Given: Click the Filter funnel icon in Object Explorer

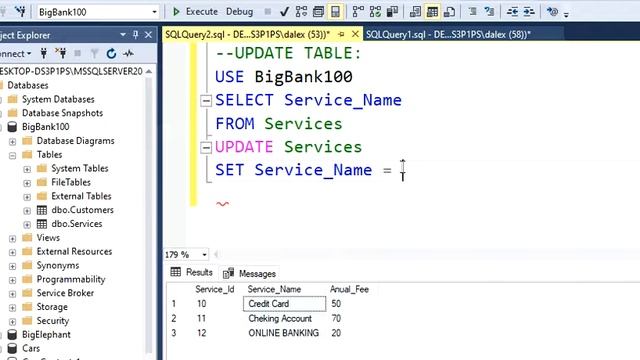Looking at the screenshot, I should [x=94, y=53].
